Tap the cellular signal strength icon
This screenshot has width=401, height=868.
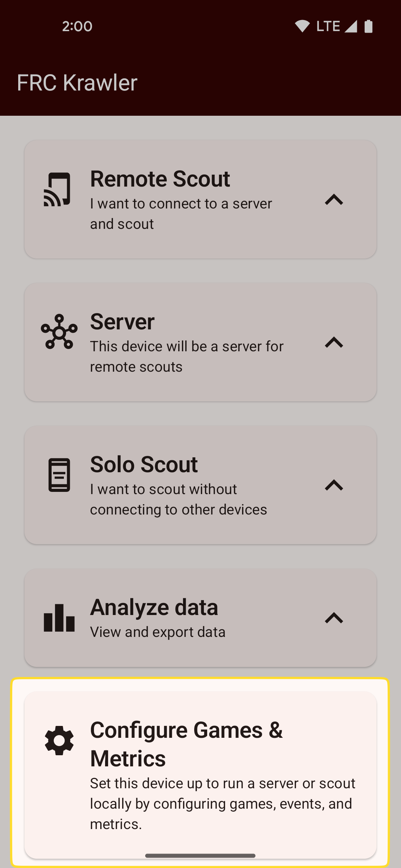coord(351,26)
